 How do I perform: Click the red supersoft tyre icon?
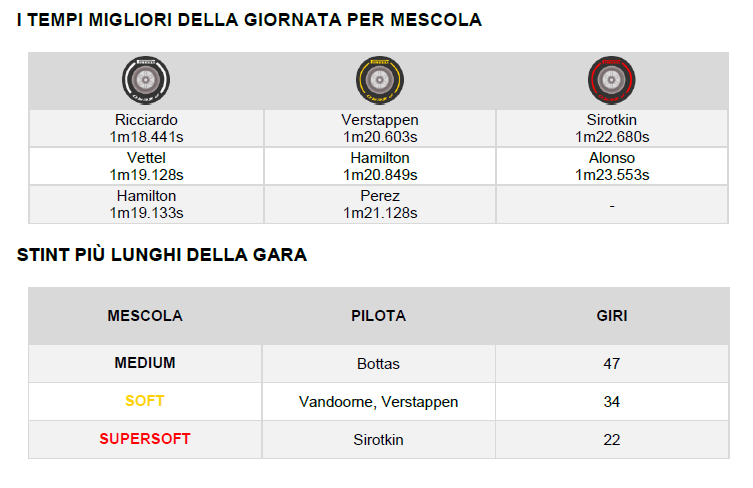(x=611, y=80)
